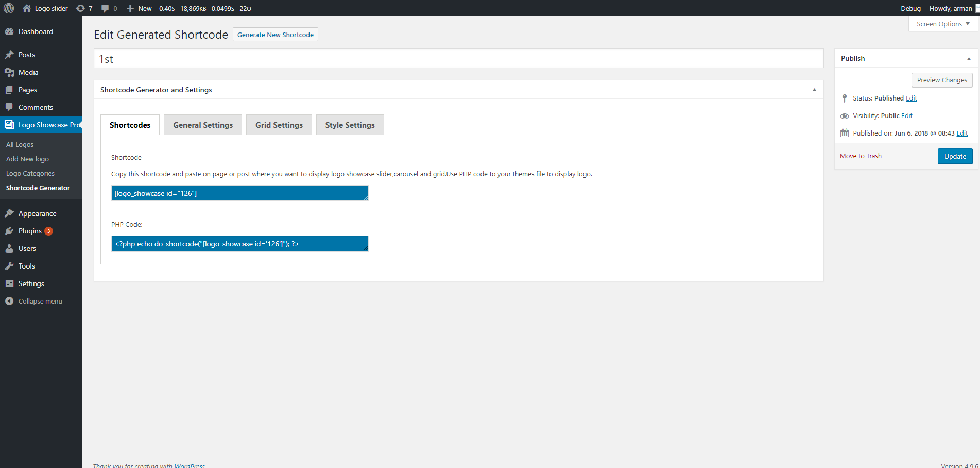Edit the Published status link
Viewport: 980px width, 468px height.
coord(911,98)
